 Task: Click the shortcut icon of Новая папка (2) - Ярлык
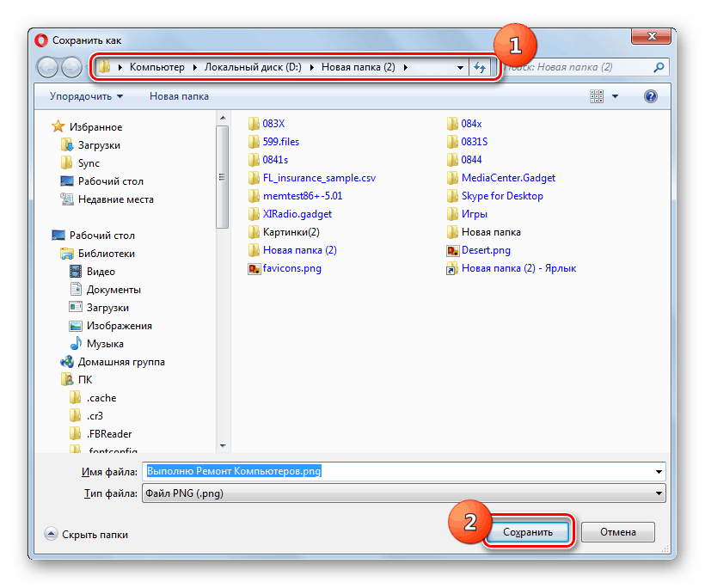pyautogui.click(x=452, y=268)
